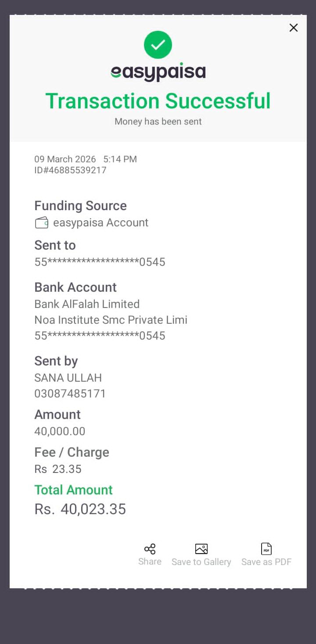
Task: Click the Money has been sent message
Action: (x=158, y=122)
